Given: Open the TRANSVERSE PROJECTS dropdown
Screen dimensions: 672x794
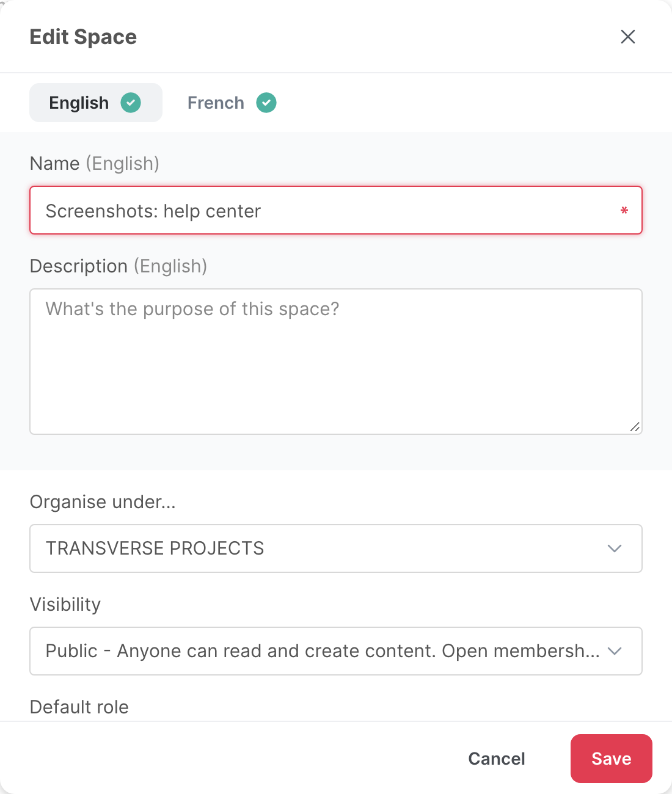Looking at the screenshot, I should [x=336, y=548].
